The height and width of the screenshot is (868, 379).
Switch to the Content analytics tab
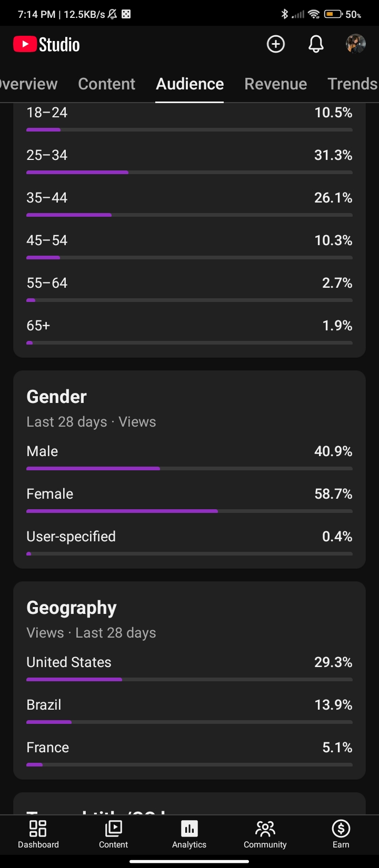(x=107, y=84)
